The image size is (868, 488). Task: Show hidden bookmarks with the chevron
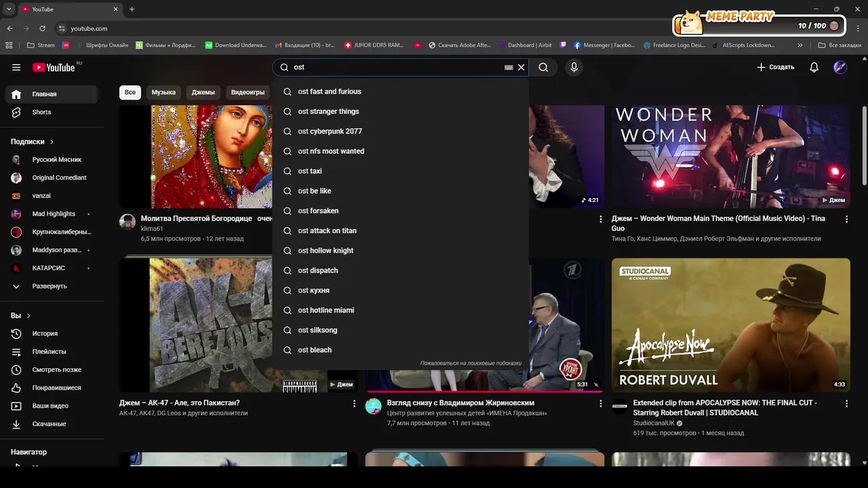800,45
